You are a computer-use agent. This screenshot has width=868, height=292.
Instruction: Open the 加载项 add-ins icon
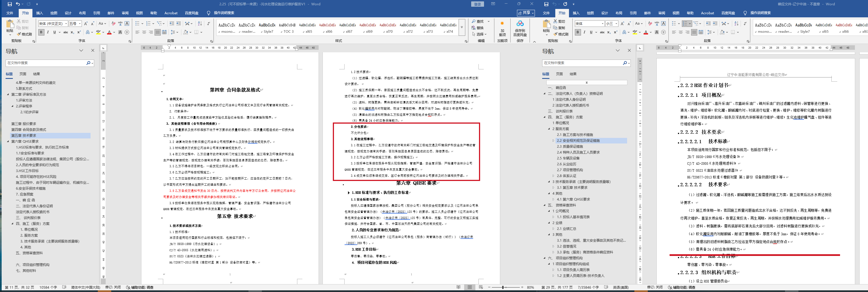tap(502, 23)
